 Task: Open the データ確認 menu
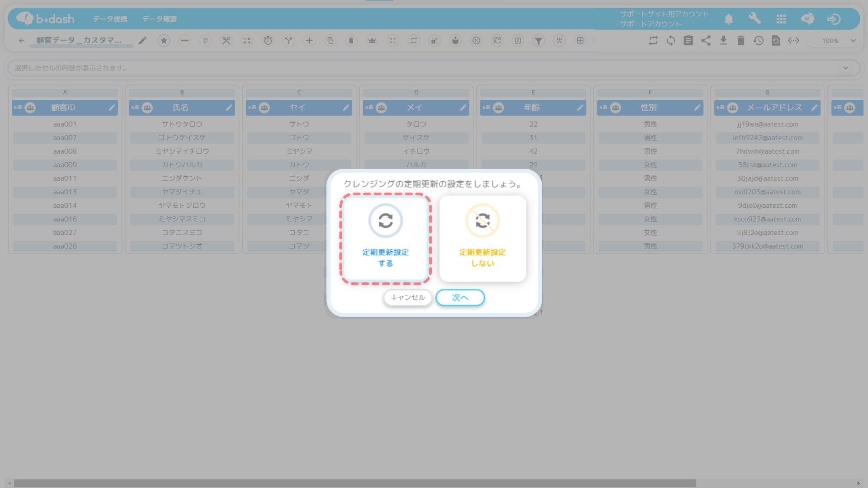[x=159, y=19]
